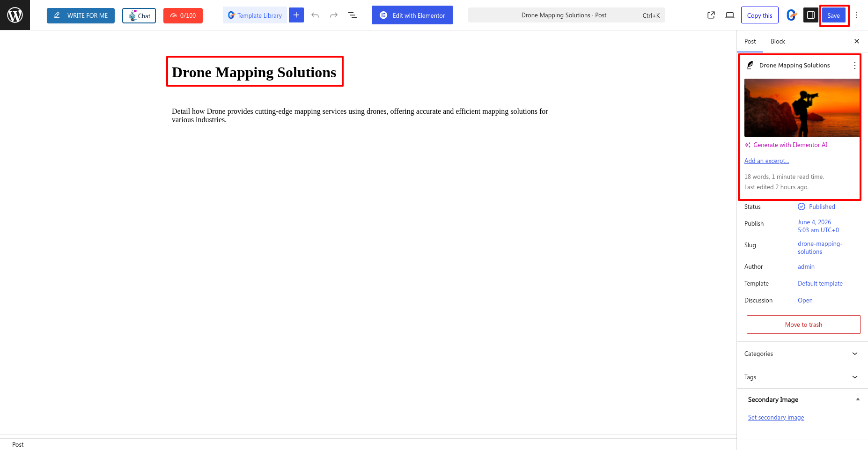Click the Move to trash button
868x450 pixels.
(x=803, y=325)
